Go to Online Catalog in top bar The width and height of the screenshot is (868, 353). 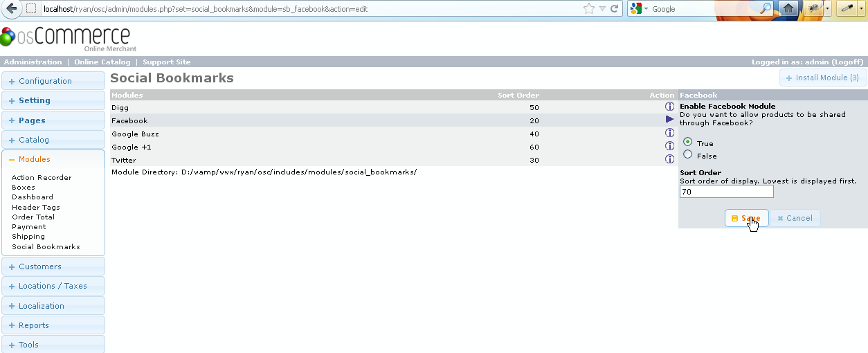(x=102, y=62)
